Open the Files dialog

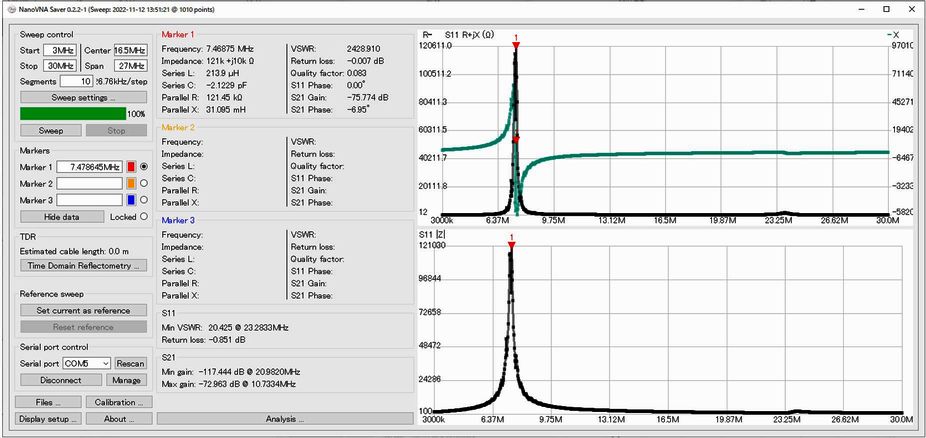pyautogui.click(x=48, y=402)
